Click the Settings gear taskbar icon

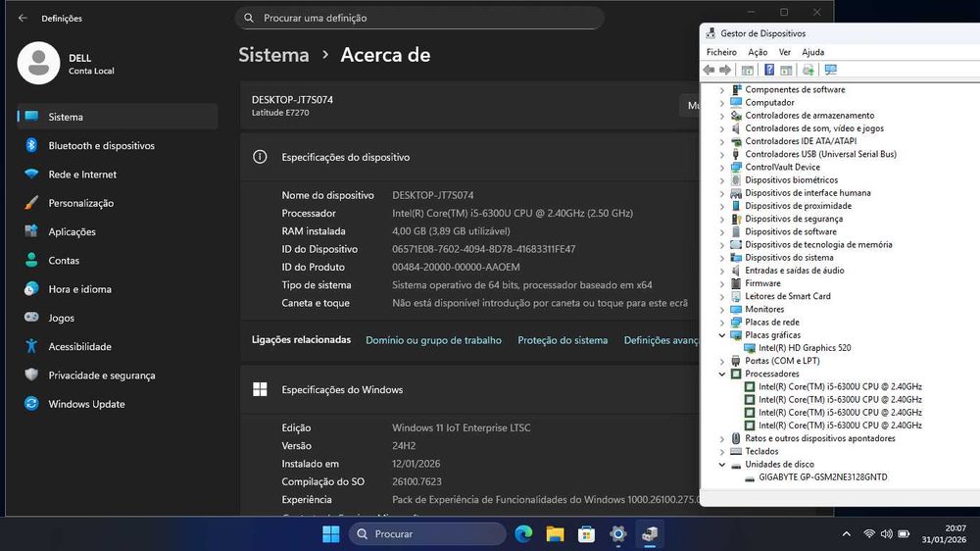coord(618,534)
